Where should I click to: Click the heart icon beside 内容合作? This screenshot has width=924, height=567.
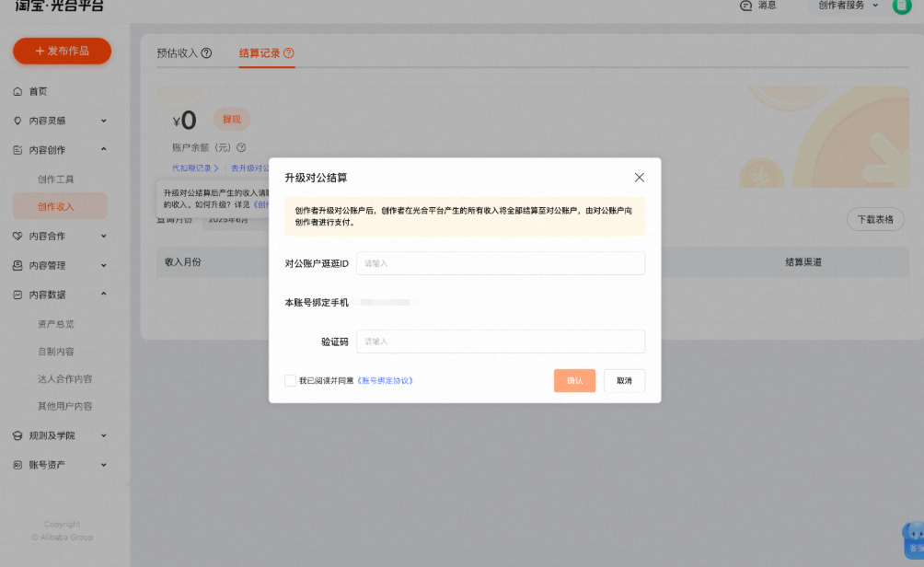point(17,236)
